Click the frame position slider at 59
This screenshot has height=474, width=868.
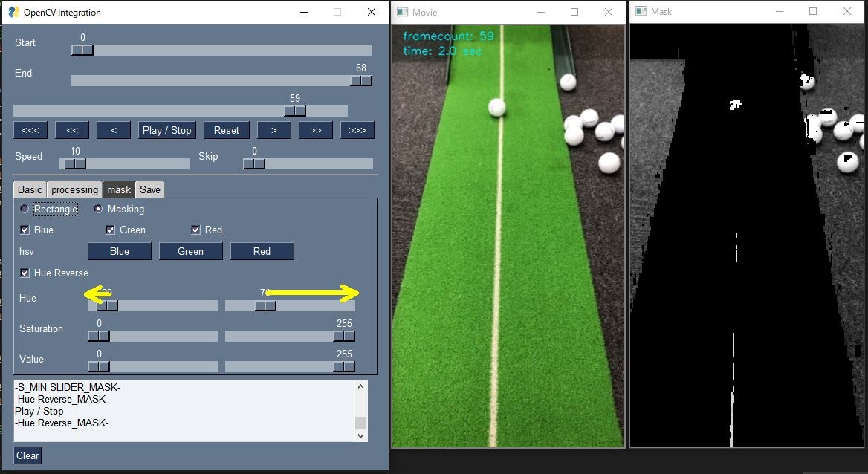(x=295, y=111)
